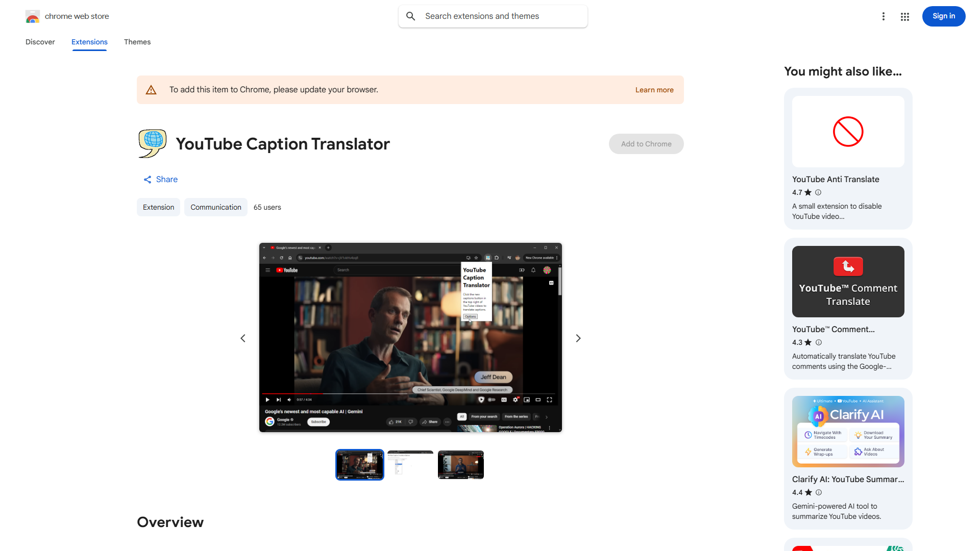
Task: Open the three-dot options menu
Action: (884, 16)
